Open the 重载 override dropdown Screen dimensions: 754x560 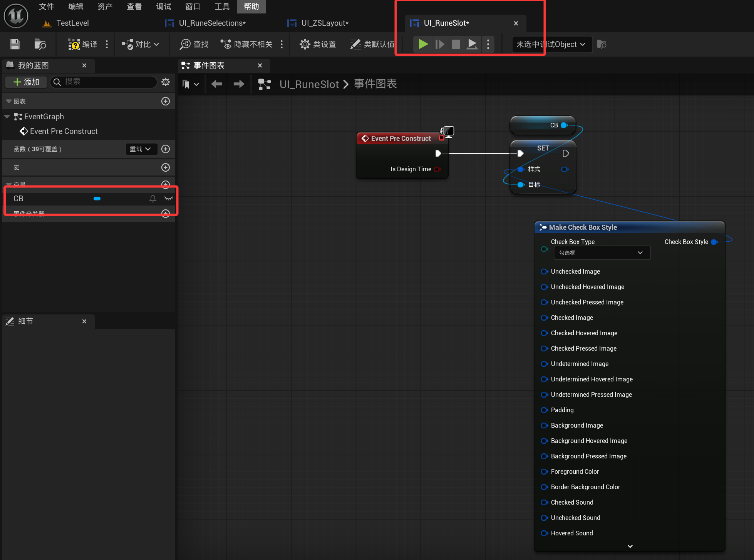pyautogui.click(x=141, y=149)
